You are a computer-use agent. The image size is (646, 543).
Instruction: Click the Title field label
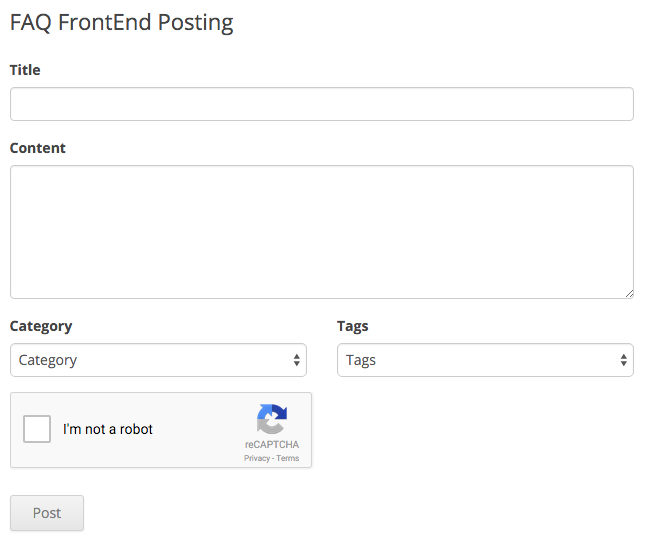25,70
